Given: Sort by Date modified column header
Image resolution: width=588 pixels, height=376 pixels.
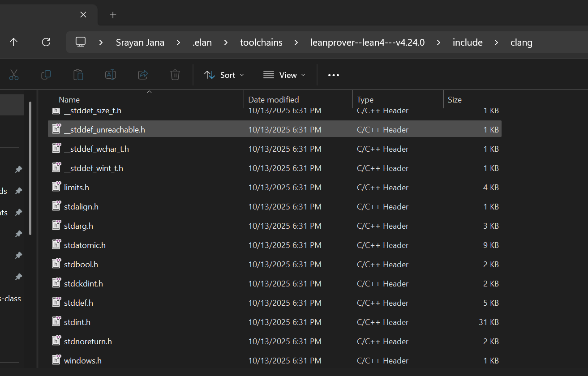Looking at the screenshot, I should [x=274, y=100].
